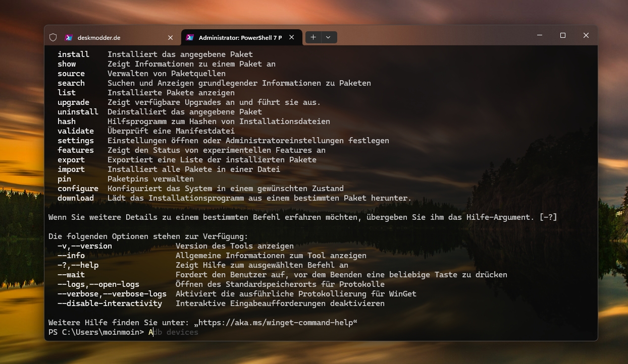Click the shield icon in the title bar
This screenshot has height=364, width=628.
[x=53, y=37]
